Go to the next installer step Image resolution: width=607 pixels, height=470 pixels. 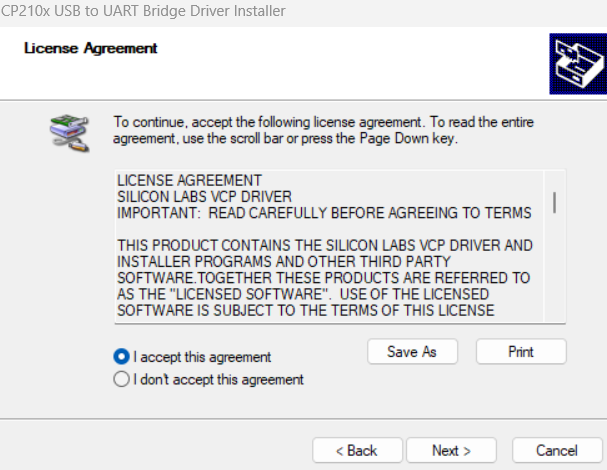451,450
